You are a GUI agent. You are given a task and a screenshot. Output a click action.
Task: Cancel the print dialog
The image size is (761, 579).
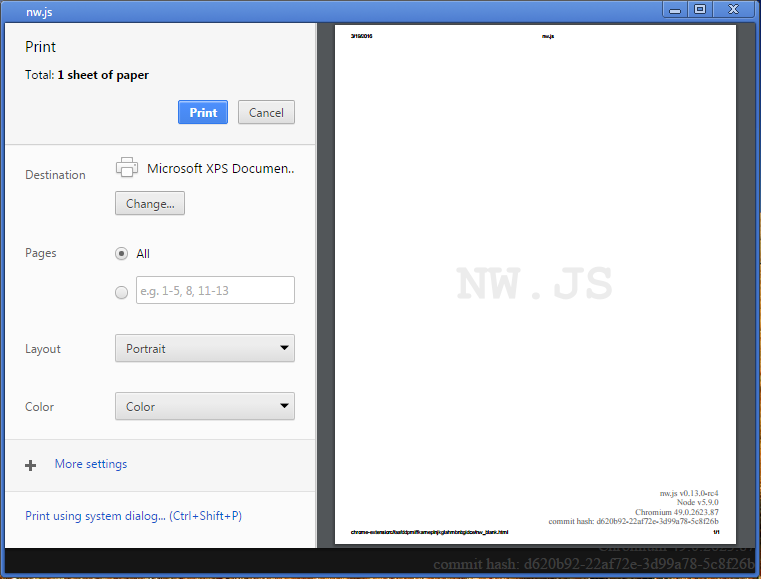coord(266,112)
